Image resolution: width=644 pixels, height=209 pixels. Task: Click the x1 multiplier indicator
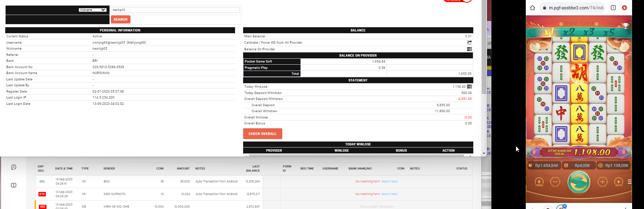pyautogui.click(x=549, y=33)
